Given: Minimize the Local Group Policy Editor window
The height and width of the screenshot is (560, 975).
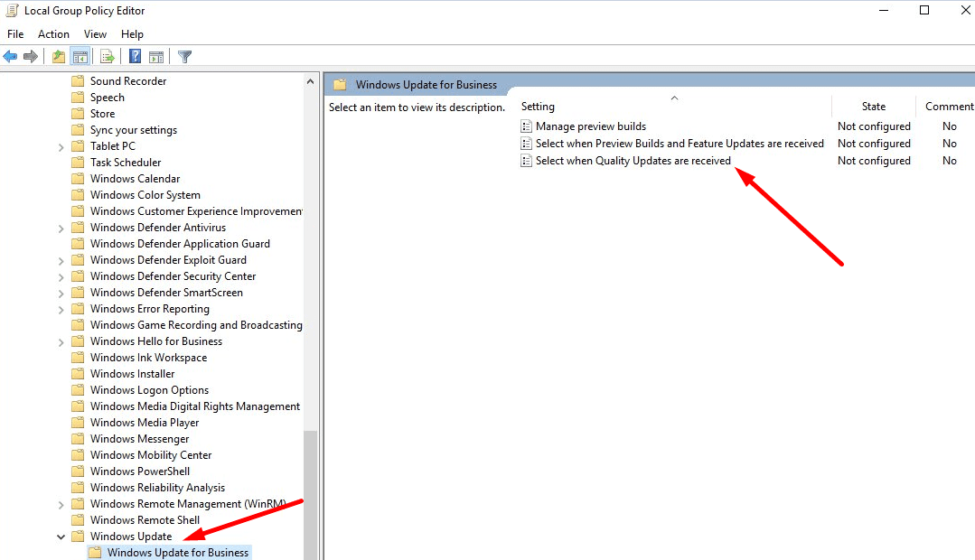Looking at the screenshot, I should point(884,10).
